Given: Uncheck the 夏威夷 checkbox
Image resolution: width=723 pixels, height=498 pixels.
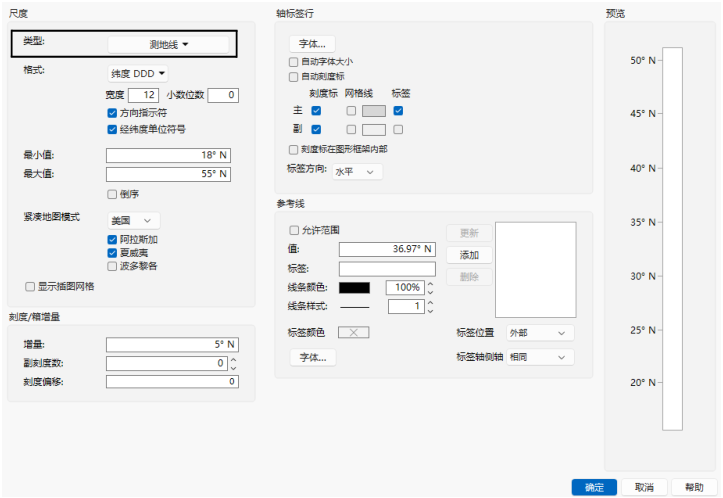Looking at the screenshot, I should tap(112, 253).
